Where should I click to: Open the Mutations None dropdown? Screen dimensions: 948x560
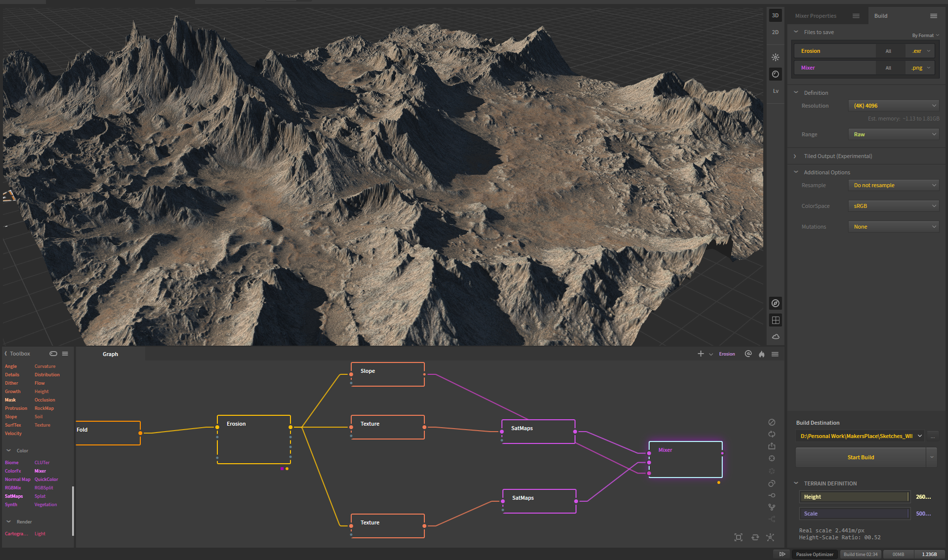coord(894,227)
